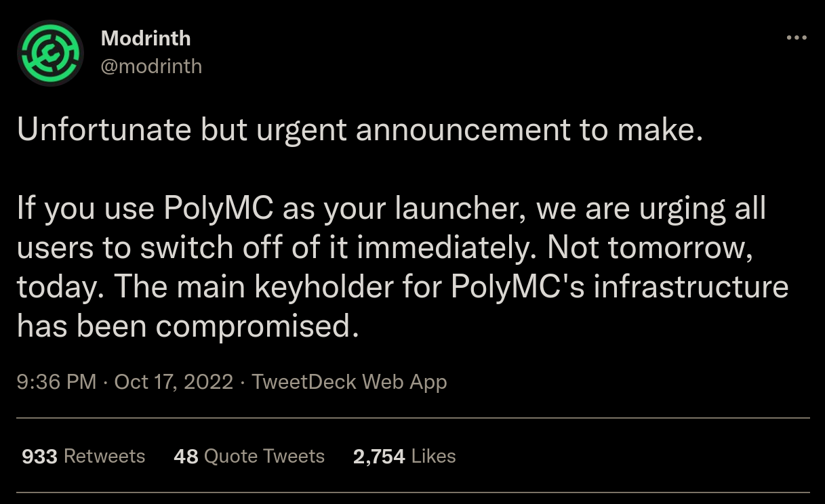
Task: Click the 48 quote tweet count number
Action: [186, 457]
